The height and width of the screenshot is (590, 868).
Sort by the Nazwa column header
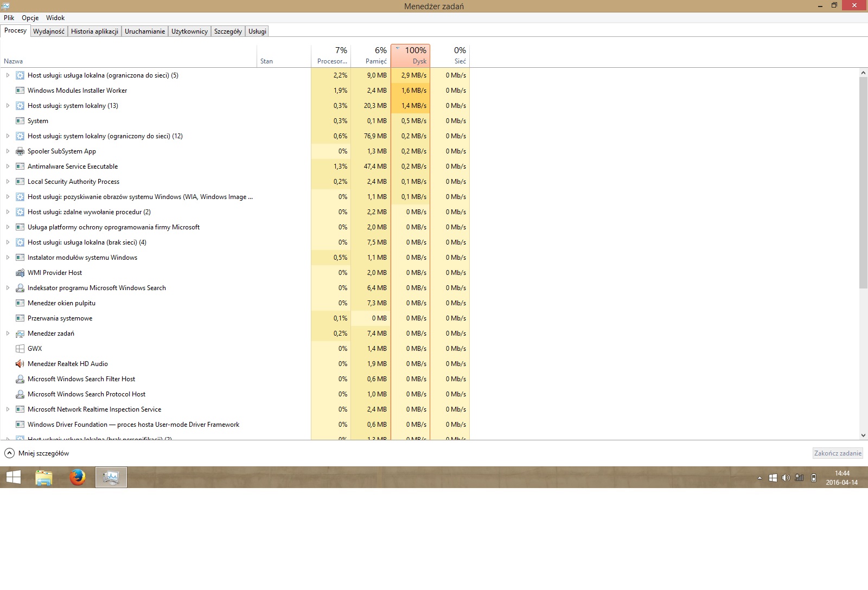(x=129, y=55)
